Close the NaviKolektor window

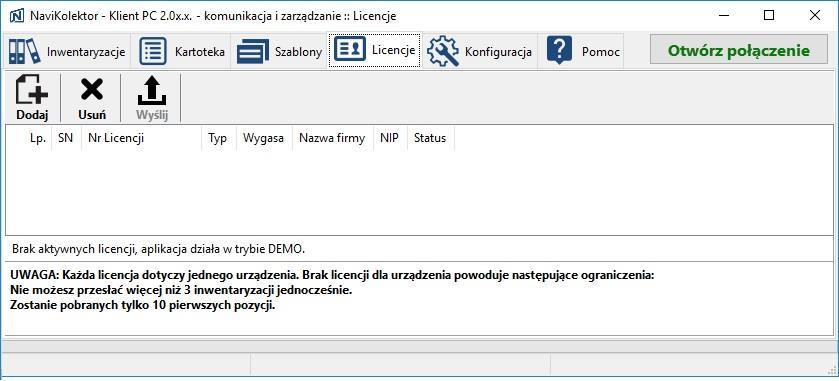coord(815,16)
